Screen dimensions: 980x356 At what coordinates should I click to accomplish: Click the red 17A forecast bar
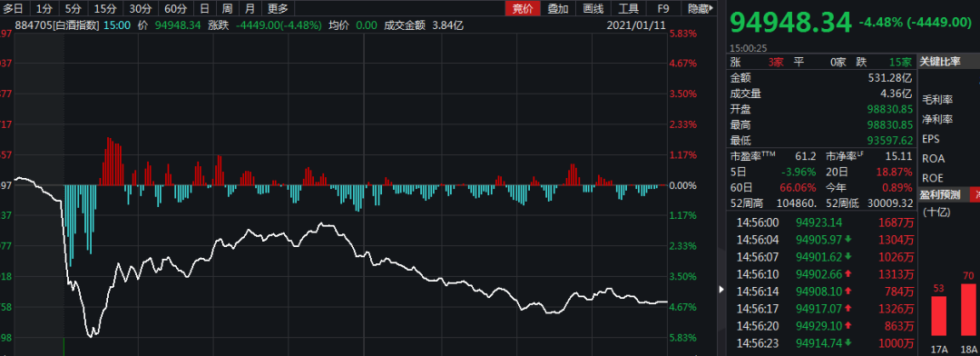pos(939,317)
